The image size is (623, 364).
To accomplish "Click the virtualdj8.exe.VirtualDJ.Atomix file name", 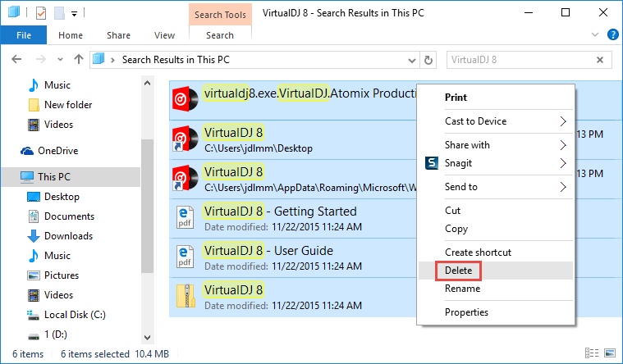I will pos(309,93).
